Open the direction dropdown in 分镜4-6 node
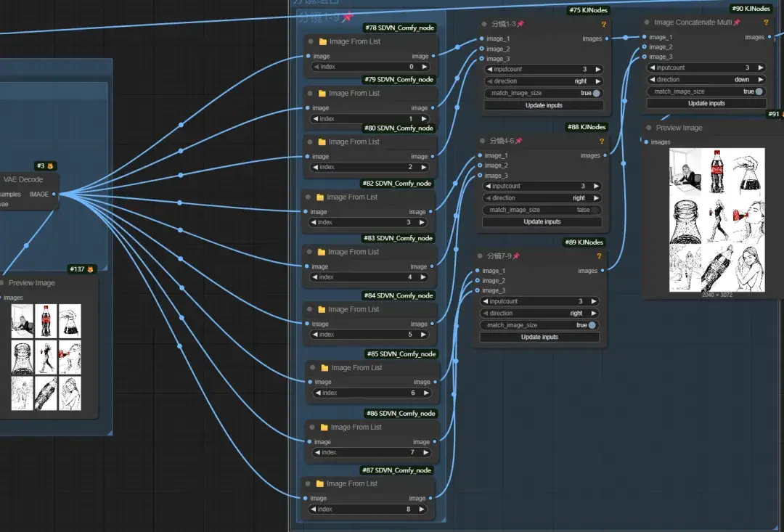Image resolution: width=784 pixels, height=532 pixels. click(x=542, y=198)
